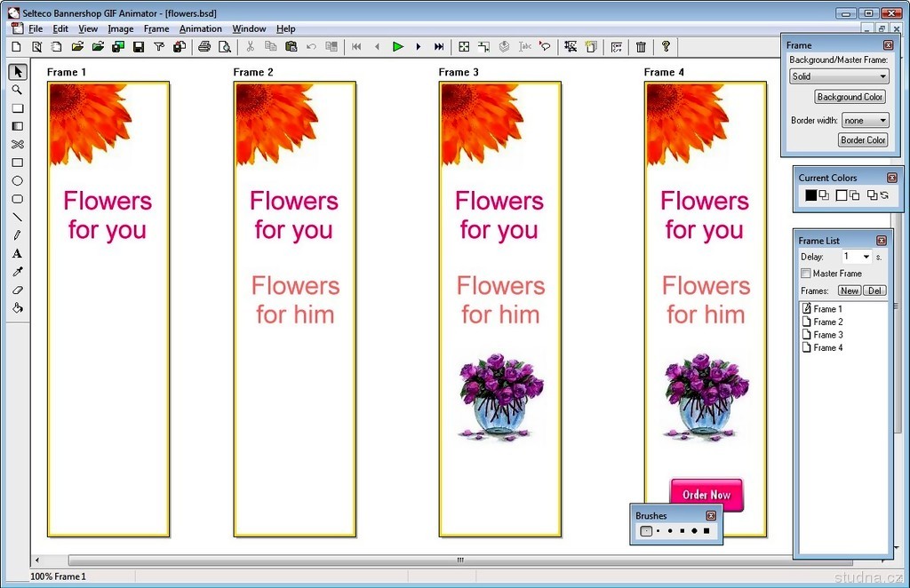Select Frame 3 in the frame list
Viewport: 910px width, 588px height.
[x=827, y=335]
